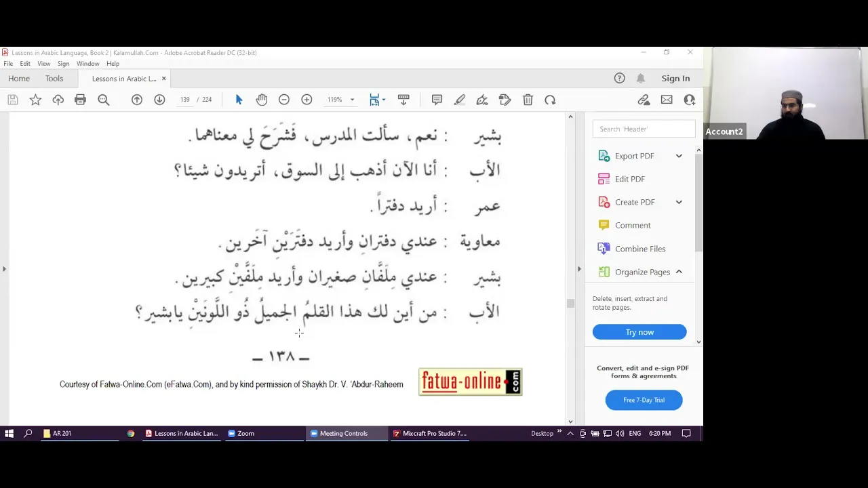Image resolution: width=868 pixels, height=488 pixels.
Task: Collapse Organize Pages section chevron
Action: [x=679, y=272]
